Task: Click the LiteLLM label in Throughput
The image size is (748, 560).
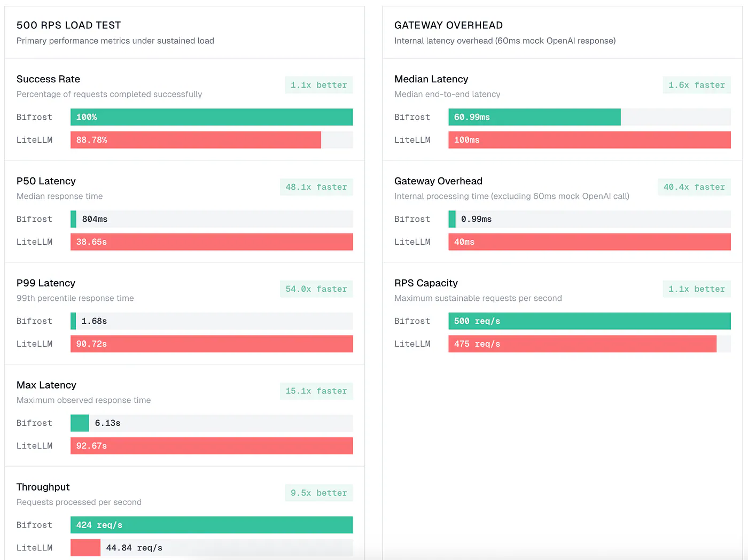Action: (x=34, y=548)
